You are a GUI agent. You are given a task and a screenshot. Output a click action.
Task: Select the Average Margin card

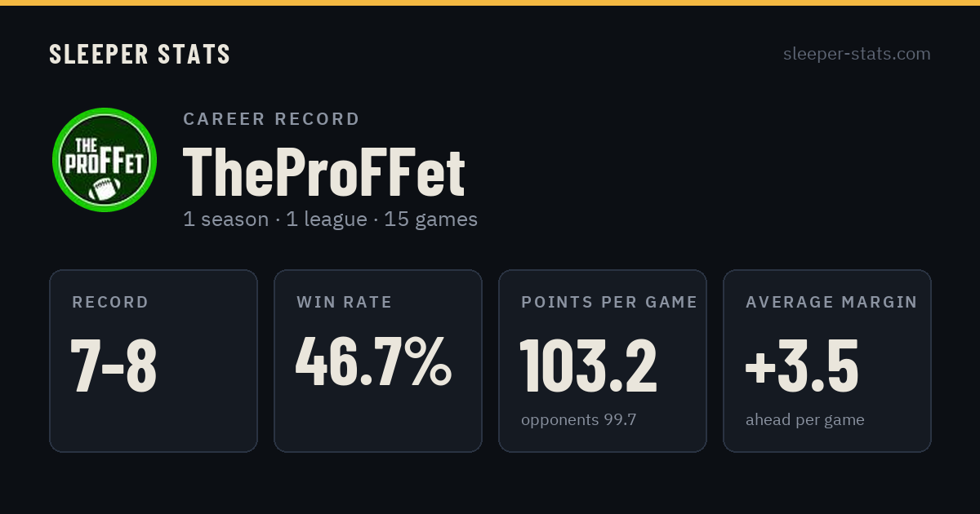pos(827,361)
